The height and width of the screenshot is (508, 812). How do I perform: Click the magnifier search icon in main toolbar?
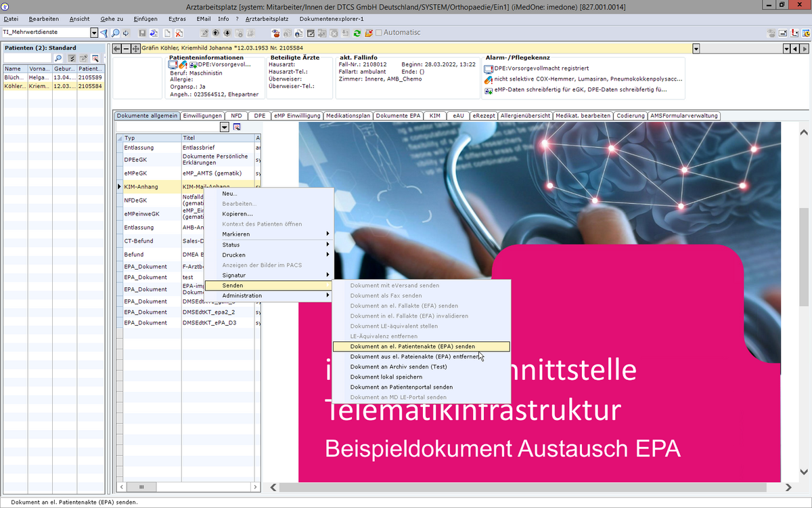[x=115, y=33]
